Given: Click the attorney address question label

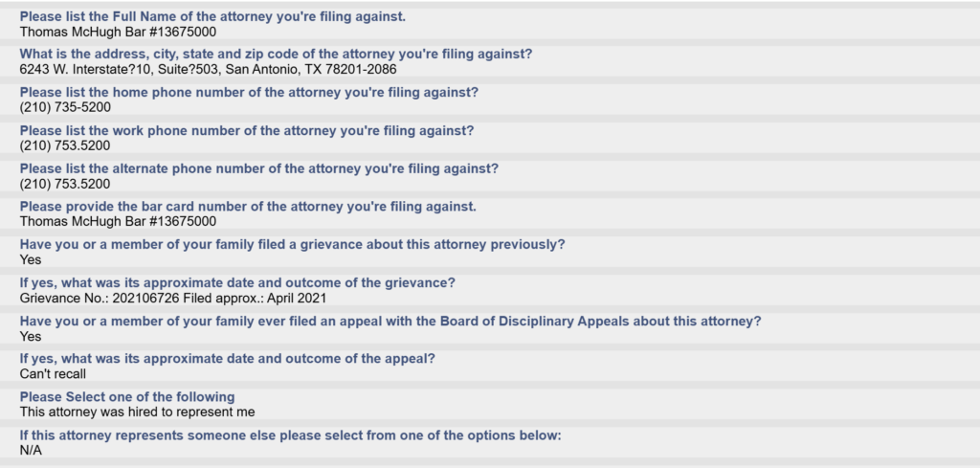Looking at the screenshot, I should point(277,54).
